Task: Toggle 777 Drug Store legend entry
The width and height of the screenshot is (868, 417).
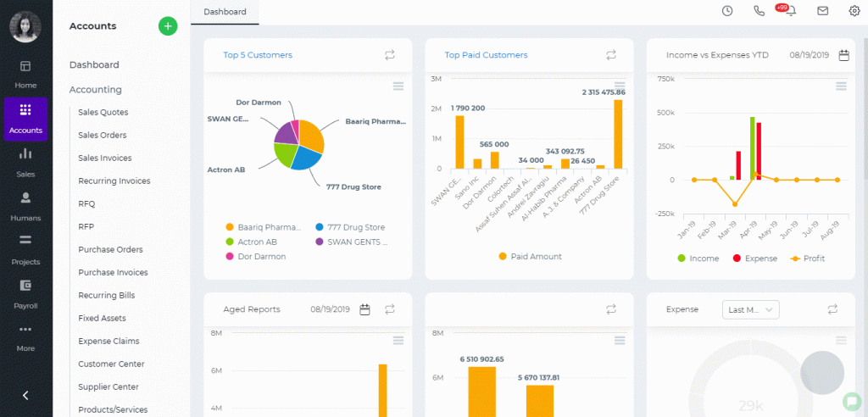Action: [x=350, y=227]
